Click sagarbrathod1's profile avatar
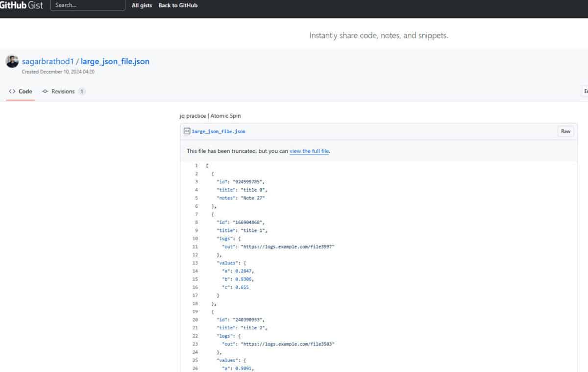The image size is (588, 372). click(x=12, y=62)
